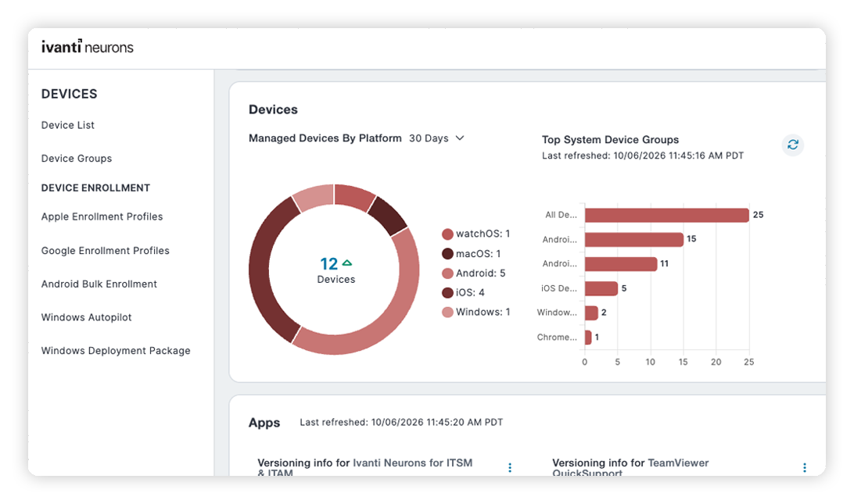Go to Google Enrollment Profiles
The height and width of the screenshot is (504, 854).
coord(105,251)
